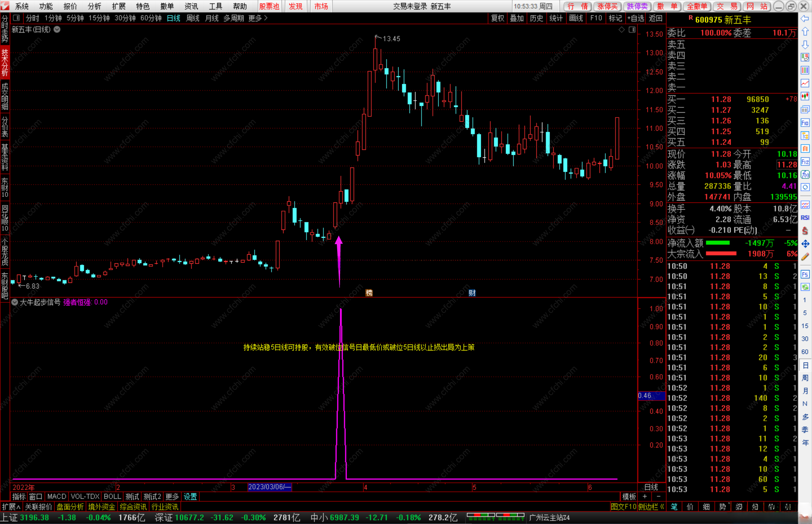Click the RSI indicator icon
The image size is (812, 524).
pyautogui.click(x=805, y=217)
